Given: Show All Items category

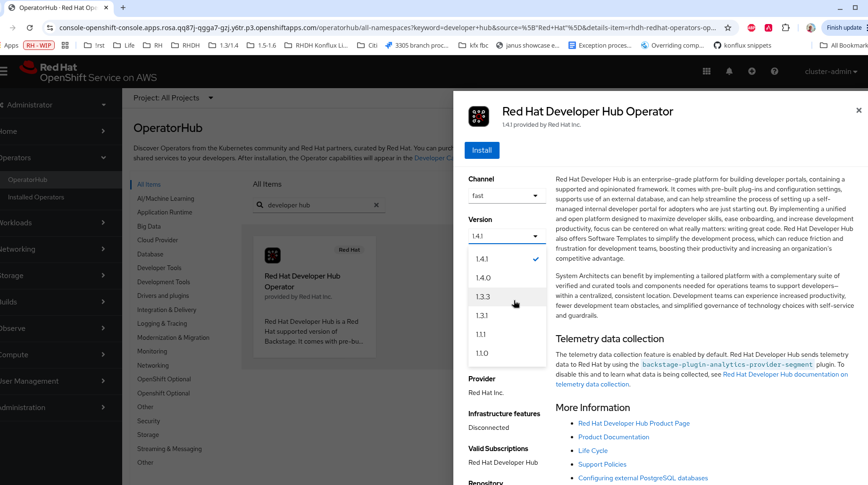Looking at the screenshot, I should pos(149,184).
